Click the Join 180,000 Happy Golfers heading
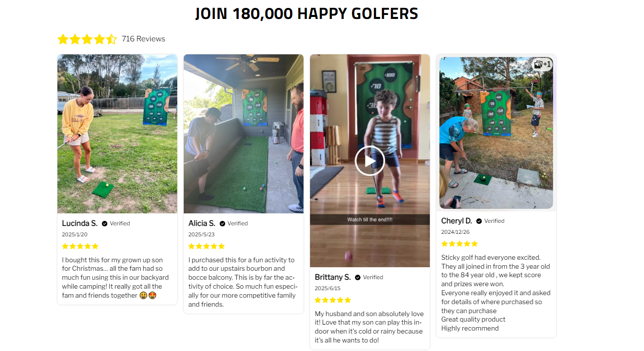644x351 pixels. pos(307,14)
